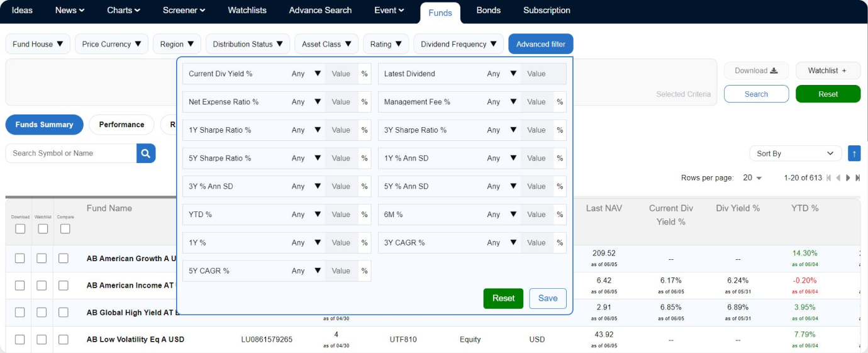The image size is (868, 353).
Task: Click Value field for 5Y CAGR %
Action: (x=342, y=271)
